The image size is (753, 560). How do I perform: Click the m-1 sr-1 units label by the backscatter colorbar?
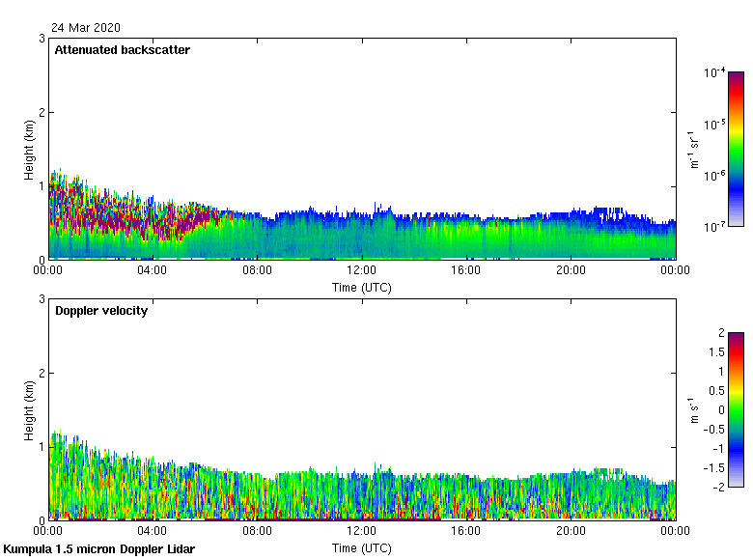pyautogui.click(x=693, y=149)
